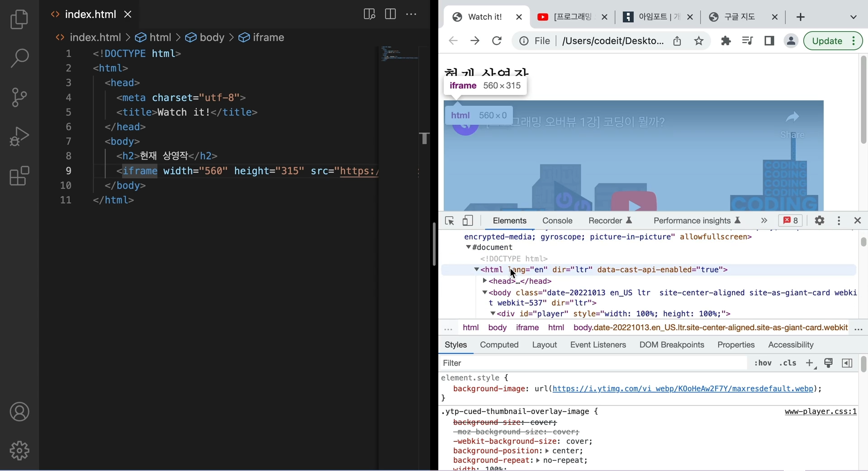Click the address bar URL field
This screenshot has height=471, width=868.
click(612, 41)
